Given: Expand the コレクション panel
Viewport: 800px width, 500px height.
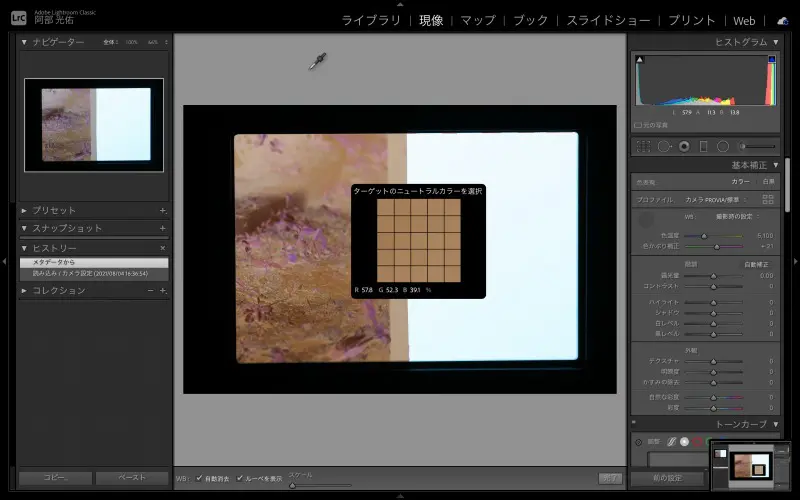Looking at the screenshot, I should [24, 290].
